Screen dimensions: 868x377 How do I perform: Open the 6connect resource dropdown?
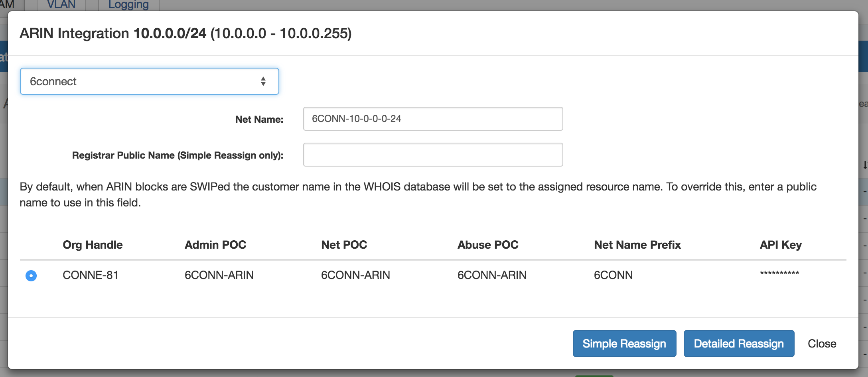pos(149,81)
